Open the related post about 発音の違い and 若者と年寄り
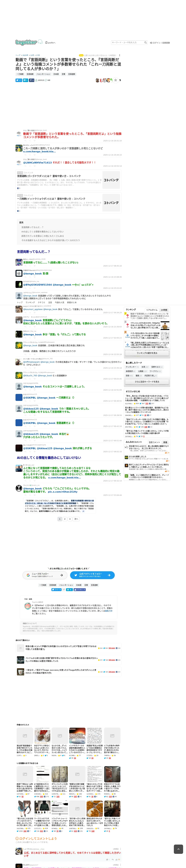Image resolution: width=186 pixels, height=868 pixels. (69, 648)
